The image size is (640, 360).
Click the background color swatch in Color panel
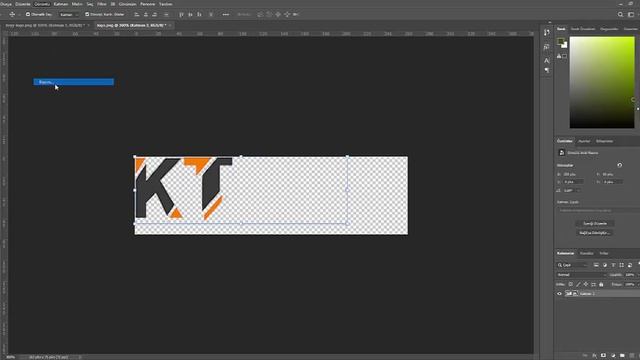565,45
